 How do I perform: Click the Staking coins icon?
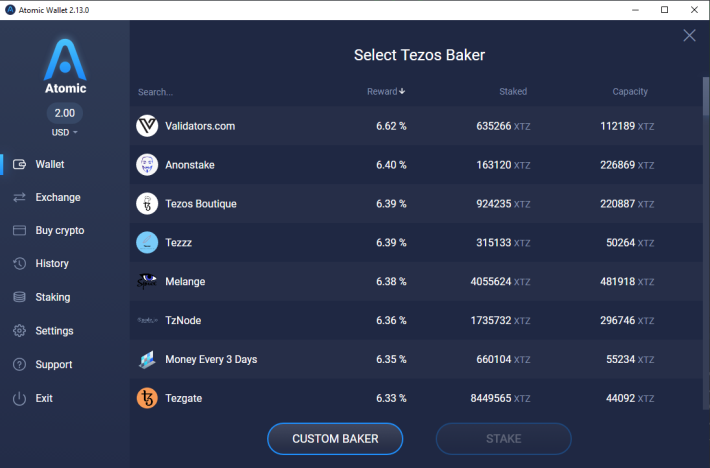tap(19, 297)
